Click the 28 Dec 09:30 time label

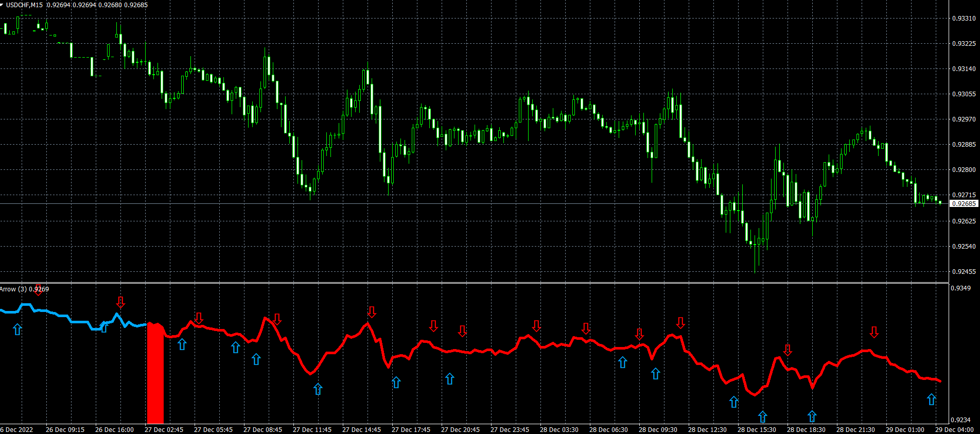point(658,430)
